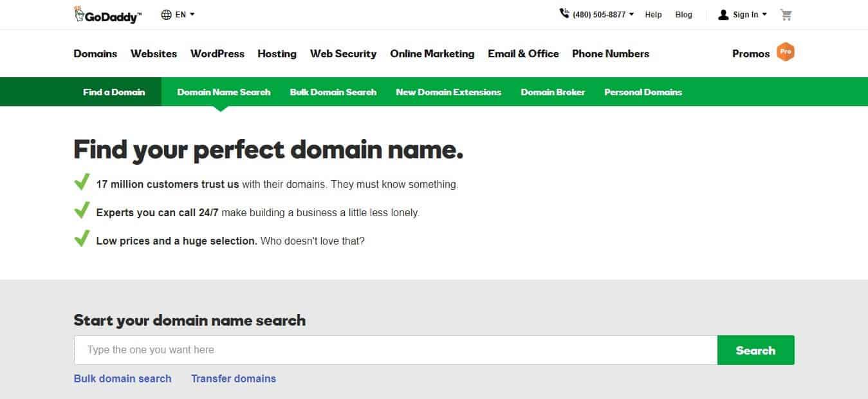868x399 pixels.
Task: Click the Help link
Action: 653,14
